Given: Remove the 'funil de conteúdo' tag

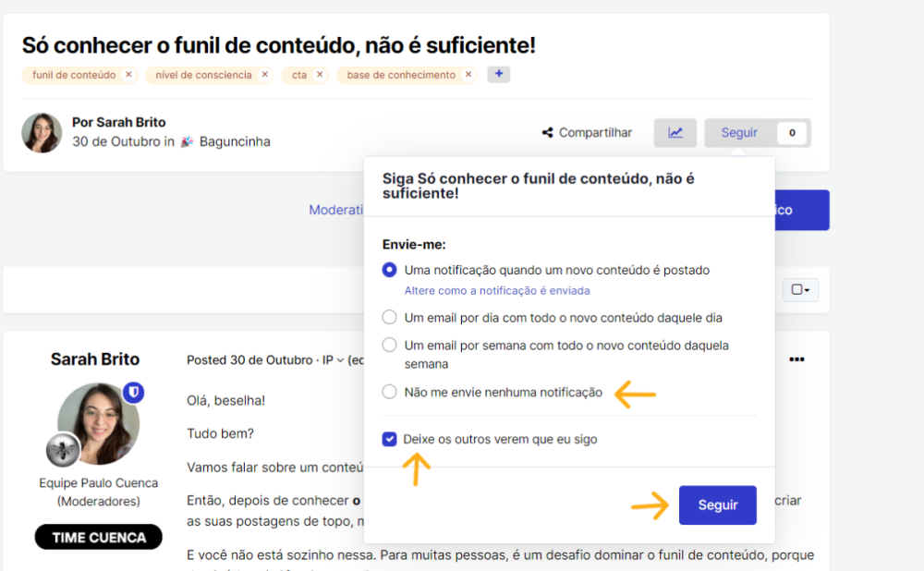Looking at the screenshot, I should 128,75.
